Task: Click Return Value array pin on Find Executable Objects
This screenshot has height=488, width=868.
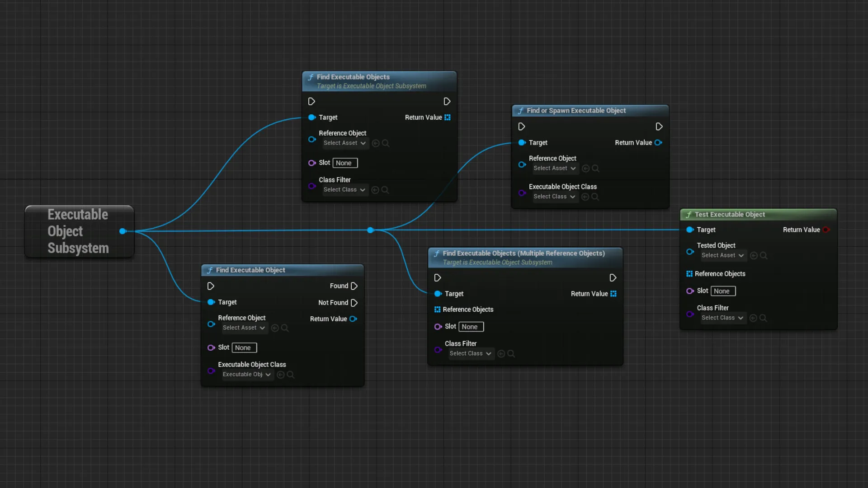Action: (x=448, y=117)
